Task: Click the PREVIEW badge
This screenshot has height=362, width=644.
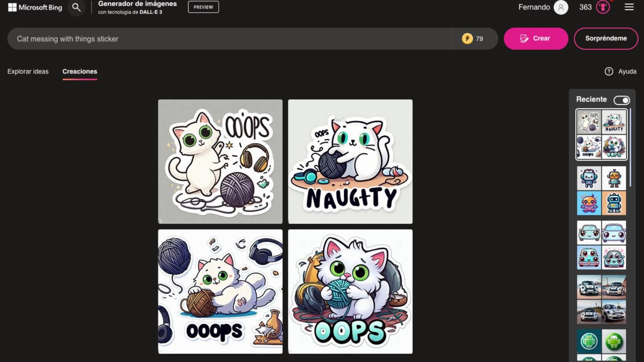Action: coord(203,7)
